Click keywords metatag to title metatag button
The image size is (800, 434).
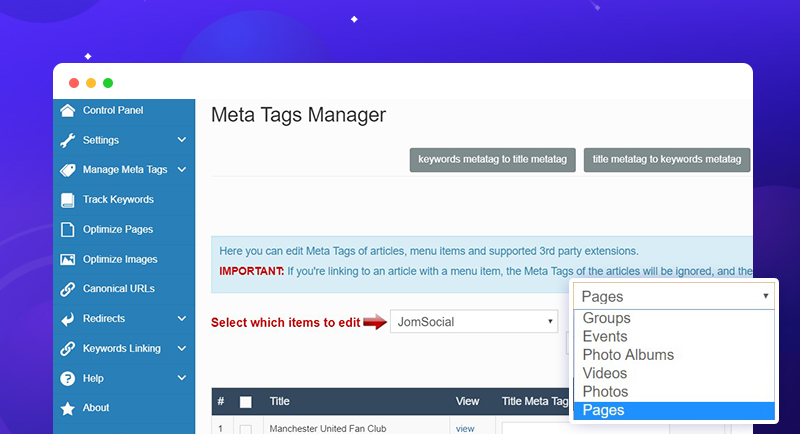(x=492, y=160)
